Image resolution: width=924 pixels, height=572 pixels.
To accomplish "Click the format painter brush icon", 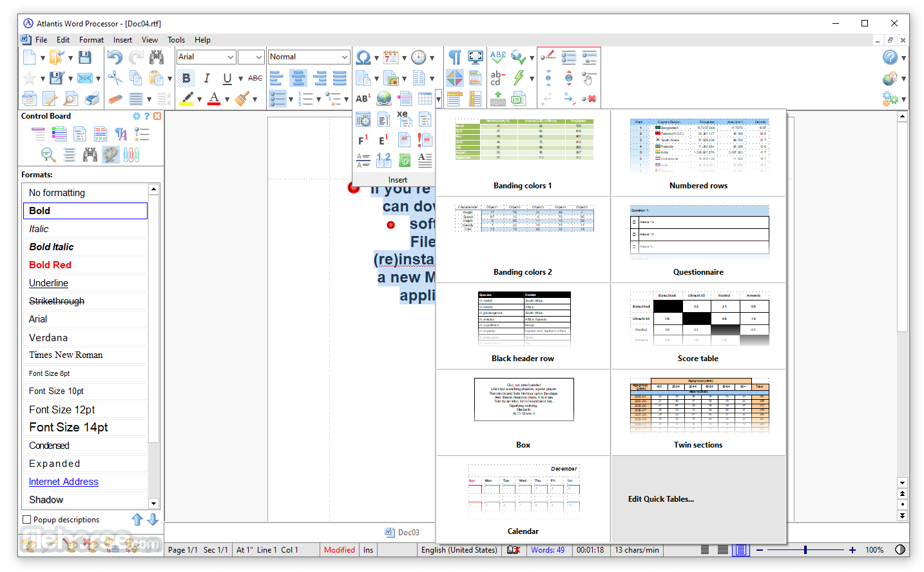I will coord(242,99).
